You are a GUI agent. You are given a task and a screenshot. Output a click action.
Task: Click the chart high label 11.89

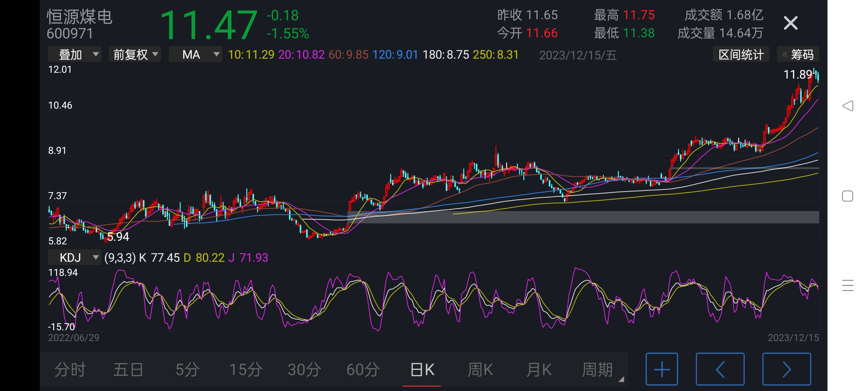(797, 75)
